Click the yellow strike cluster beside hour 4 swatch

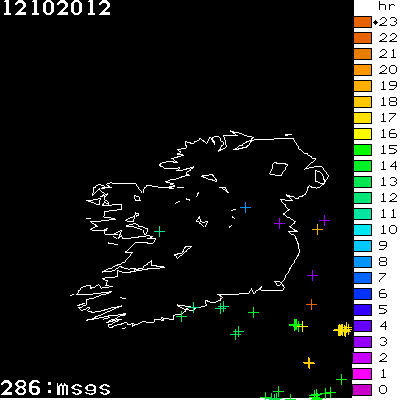click(343, 330)
